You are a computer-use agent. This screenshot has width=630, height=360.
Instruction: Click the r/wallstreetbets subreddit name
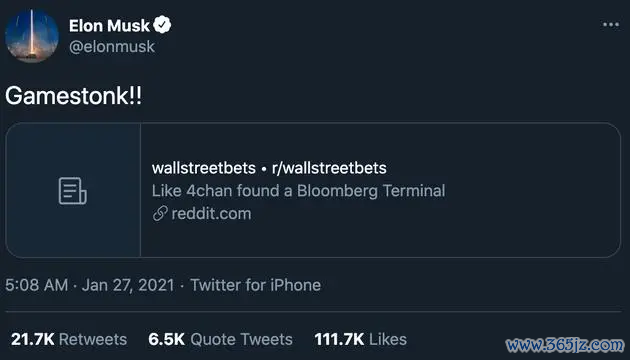329,168
